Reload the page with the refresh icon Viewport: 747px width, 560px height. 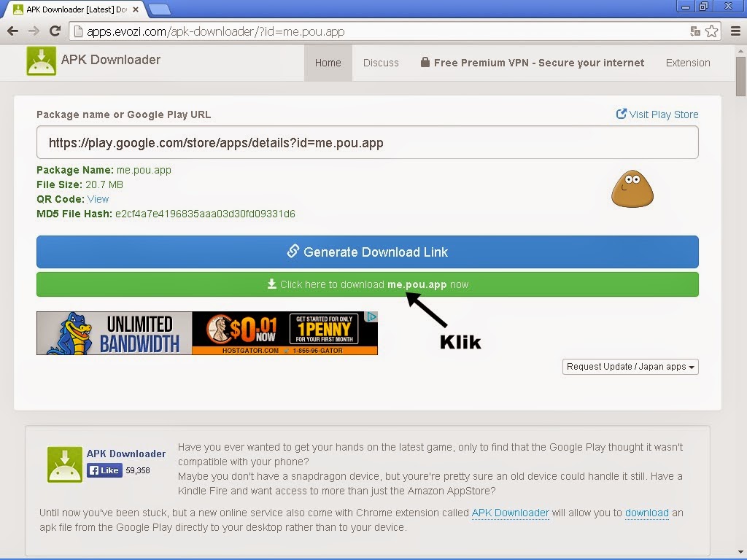55,31
